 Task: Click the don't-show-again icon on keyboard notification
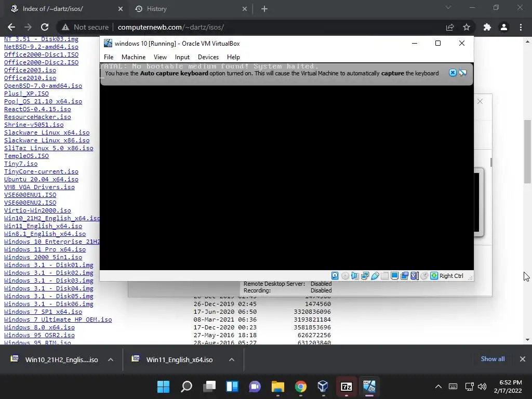point(463,73)
